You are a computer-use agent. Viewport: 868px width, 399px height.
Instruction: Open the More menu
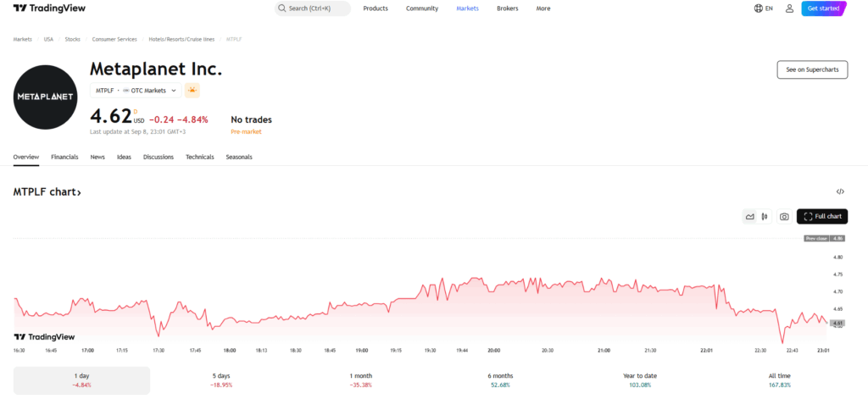pyautogui.click(x=543, y=8)
